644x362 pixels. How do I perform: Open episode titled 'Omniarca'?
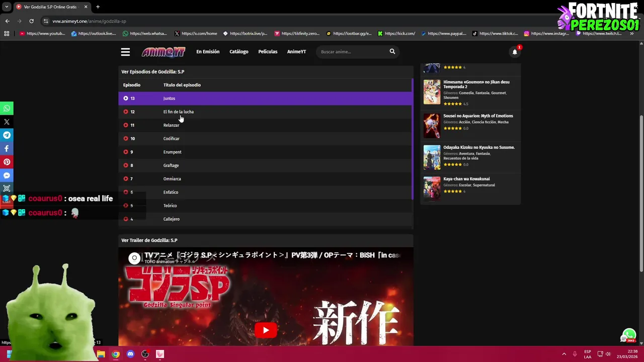(172, 178)
